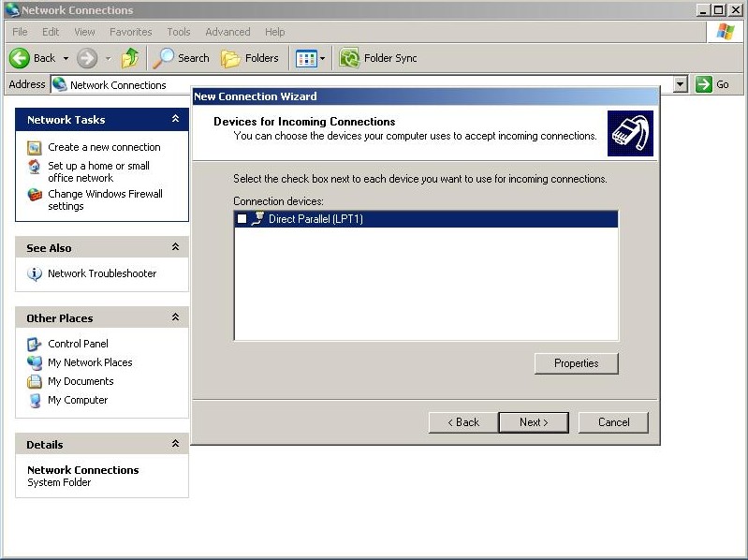Select the Direct Parallel (LPT1) device row
The width and height of the screenshot is (748, 560).
pyautogui.click(x=426, y=219)
